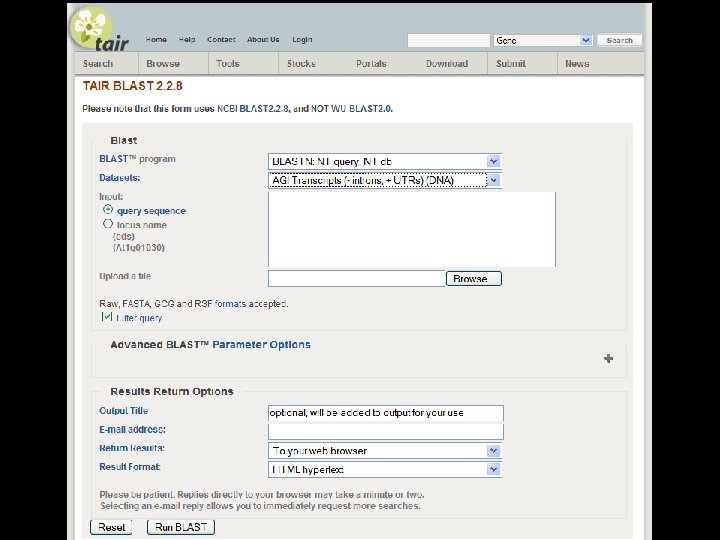Open the About Us link
Viewport: 720px width, 540px height.
pos(263,39)
